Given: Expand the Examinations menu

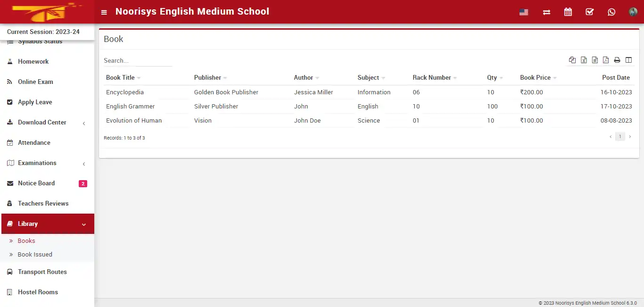Looking at the screenshot, I should pos(37,163).
